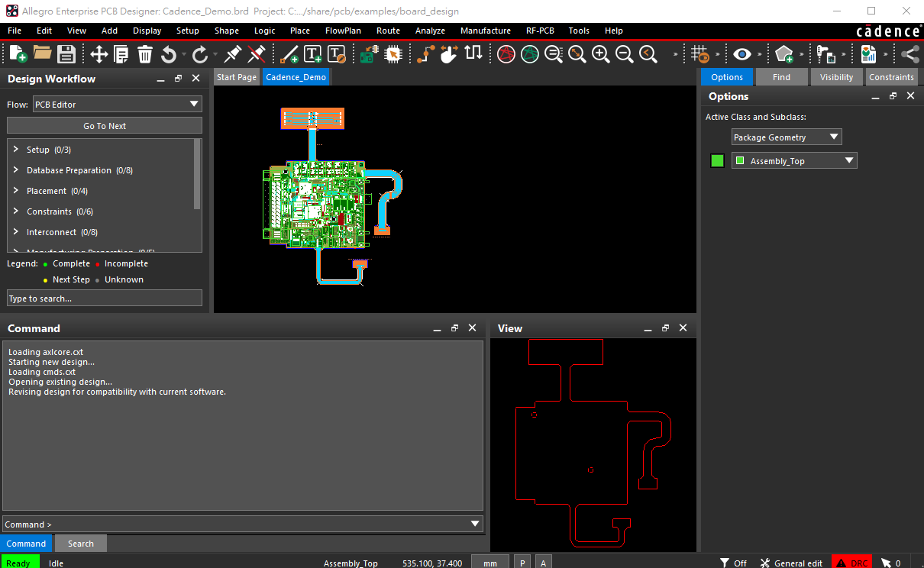Click the Zoom Out magnifier icon

624,53
